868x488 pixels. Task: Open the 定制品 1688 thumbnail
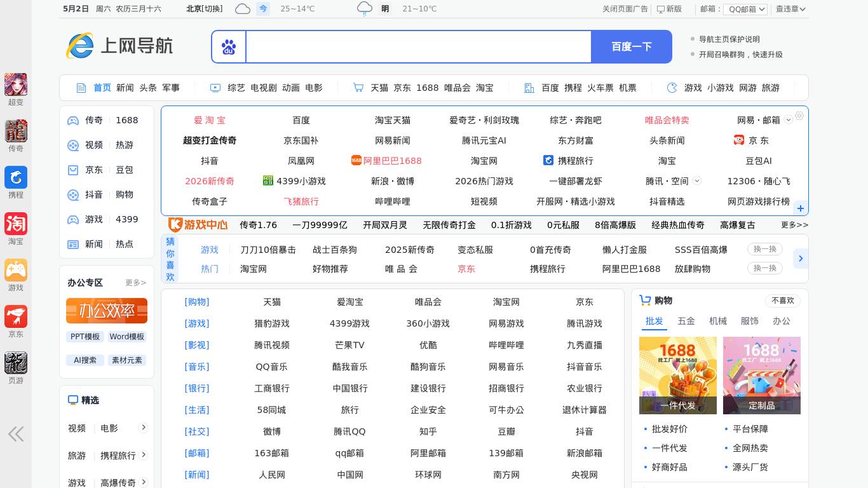(762, 376)
